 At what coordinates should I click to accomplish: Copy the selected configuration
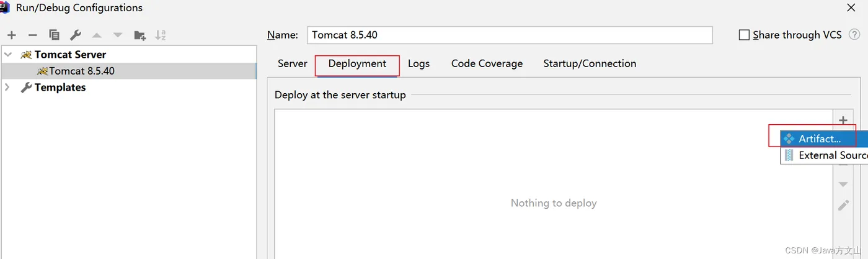pyautogui.click(x=54, y=35)
